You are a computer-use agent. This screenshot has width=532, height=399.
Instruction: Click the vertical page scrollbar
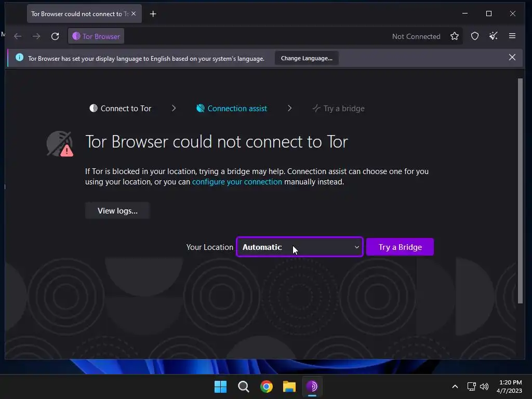(520, 191)
